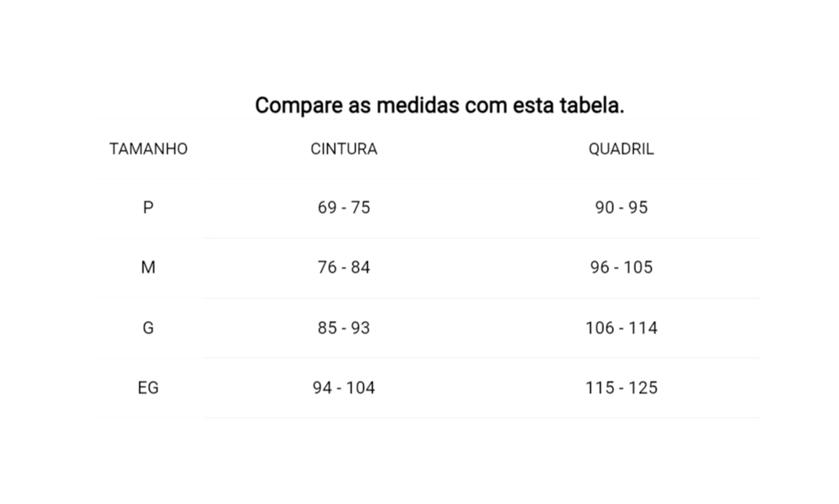
Task: Select hip value 90 - 95
Action: pyautogui.click(x=622, y=208)
